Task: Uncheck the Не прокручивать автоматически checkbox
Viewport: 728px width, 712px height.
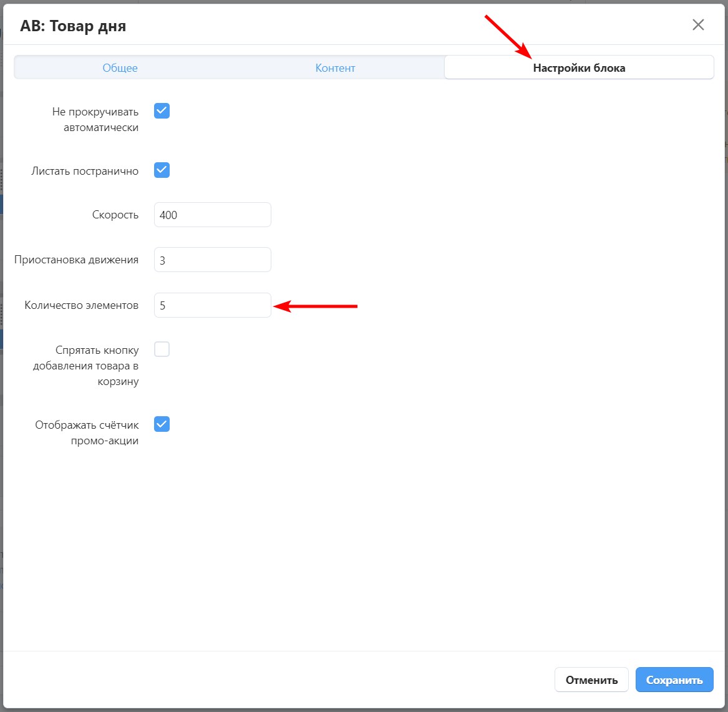Action: point(162,111)
